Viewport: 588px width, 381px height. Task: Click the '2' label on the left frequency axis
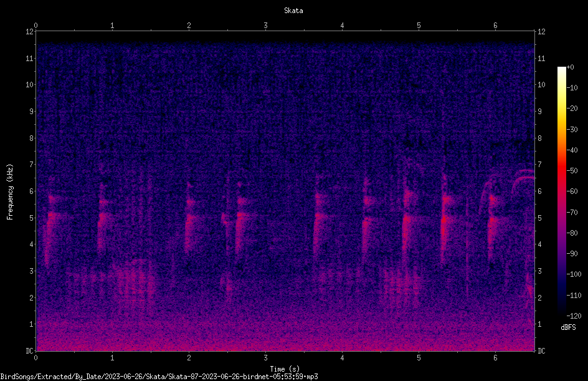tap(32, 297)
